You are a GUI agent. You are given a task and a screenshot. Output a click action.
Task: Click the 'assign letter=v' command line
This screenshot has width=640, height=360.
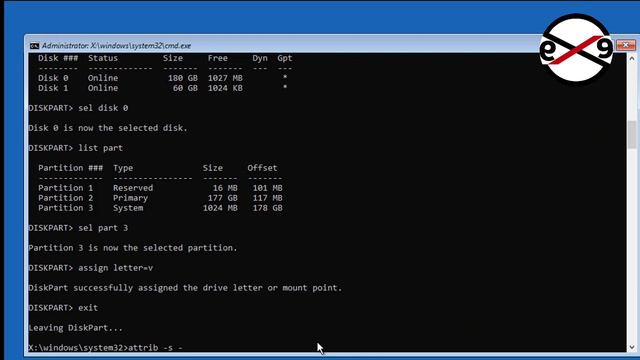91,268
